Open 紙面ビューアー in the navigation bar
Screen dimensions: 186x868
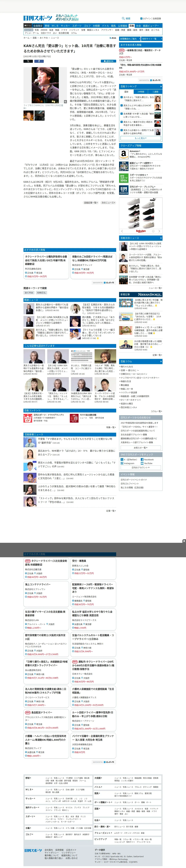pyautogui.click(x=151, y=26)
